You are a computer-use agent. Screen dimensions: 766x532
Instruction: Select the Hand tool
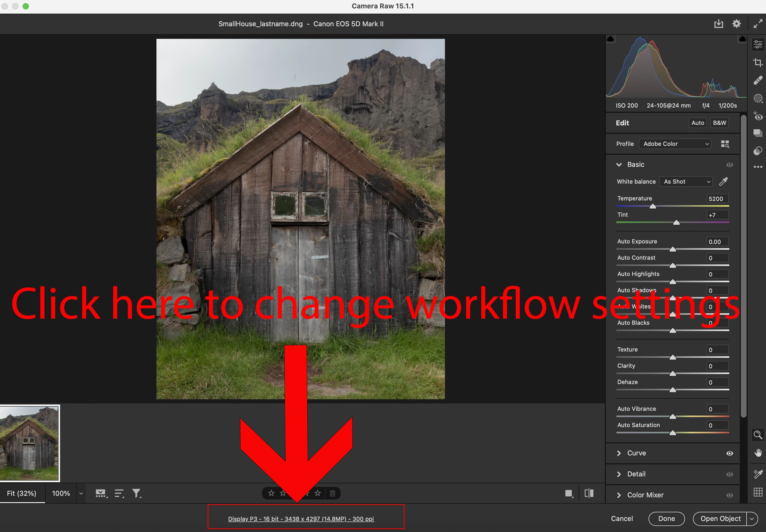[758, 453]
